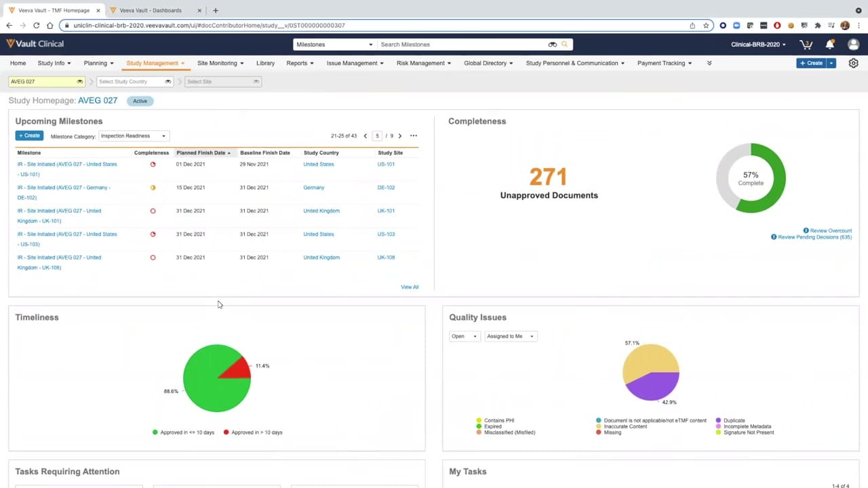The image size is (868, 488).
Task: Expand the Reports menu
Action: tap(300, 63)
